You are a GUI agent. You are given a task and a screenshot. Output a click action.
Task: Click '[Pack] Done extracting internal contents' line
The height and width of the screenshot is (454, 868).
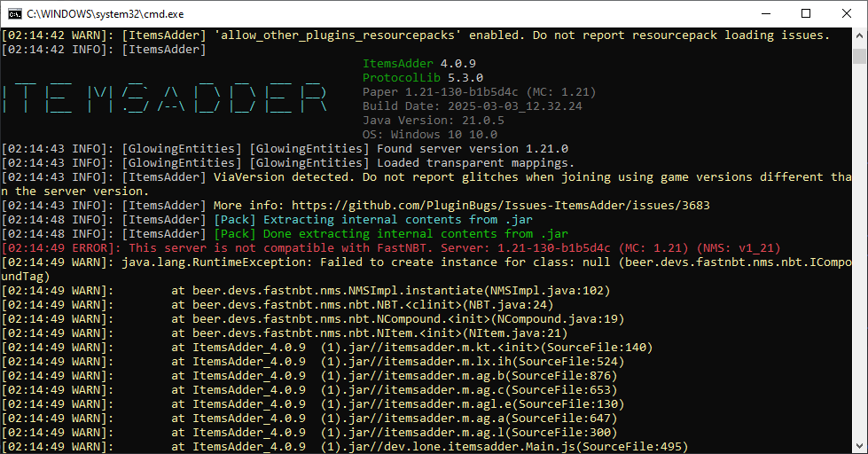point(391,233)
